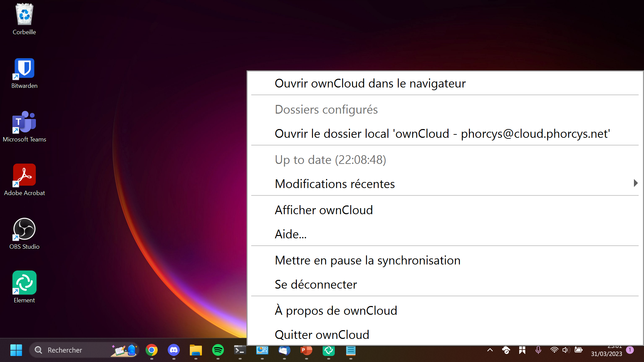Open the notification badge showing 1
Viewport: 644px width, 362px height.
630,350
